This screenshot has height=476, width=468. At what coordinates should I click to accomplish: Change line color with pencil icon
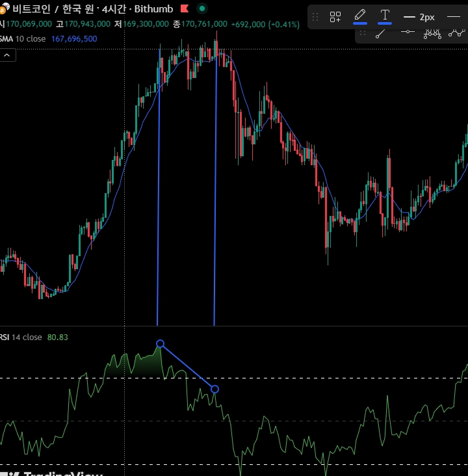[x=360, y=17]
